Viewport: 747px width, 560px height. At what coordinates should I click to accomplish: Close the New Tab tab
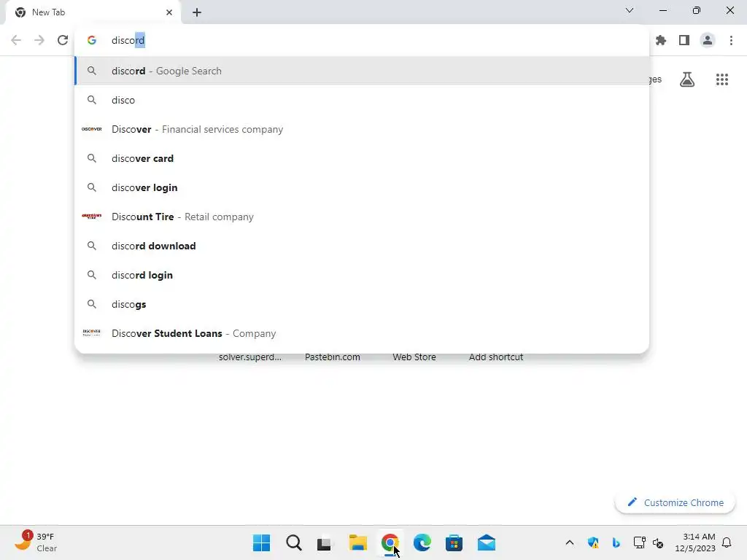click(169, 12)
